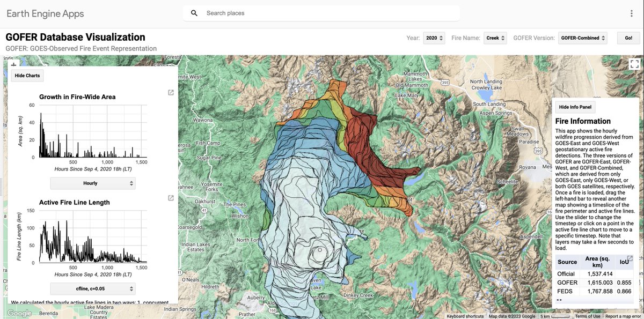Pop out the fire area table
The height and width of the screenshot is (319, 644).
click(630, 258)
